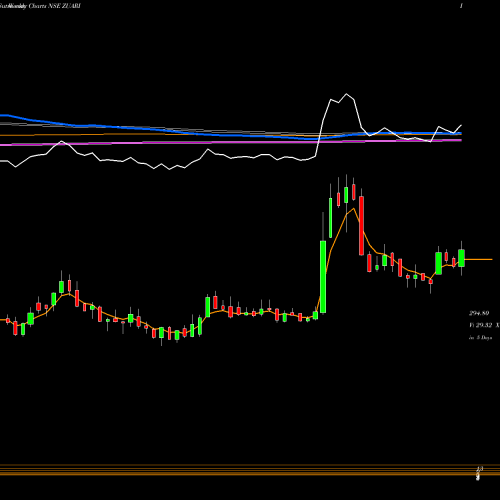Click the price value 294.89

coord(479,313)
